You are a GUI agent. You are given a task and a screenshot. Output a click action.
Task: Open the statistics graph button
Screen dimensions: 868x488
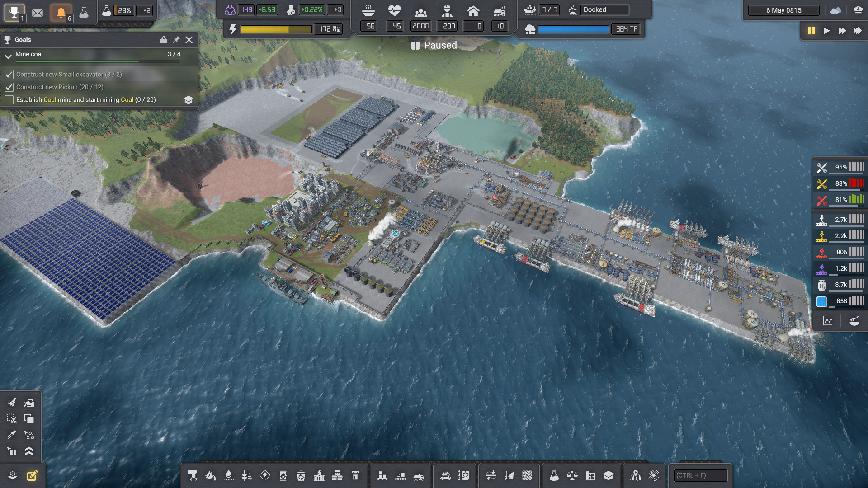pyautogui.click(x=828, y=321)
